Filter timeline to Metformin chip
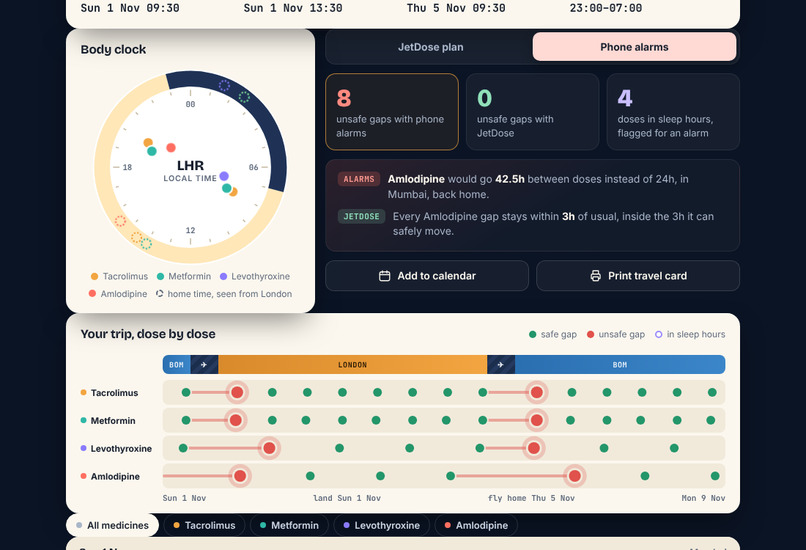The width and height of the screenshot is (806, 550). [289, 525]
